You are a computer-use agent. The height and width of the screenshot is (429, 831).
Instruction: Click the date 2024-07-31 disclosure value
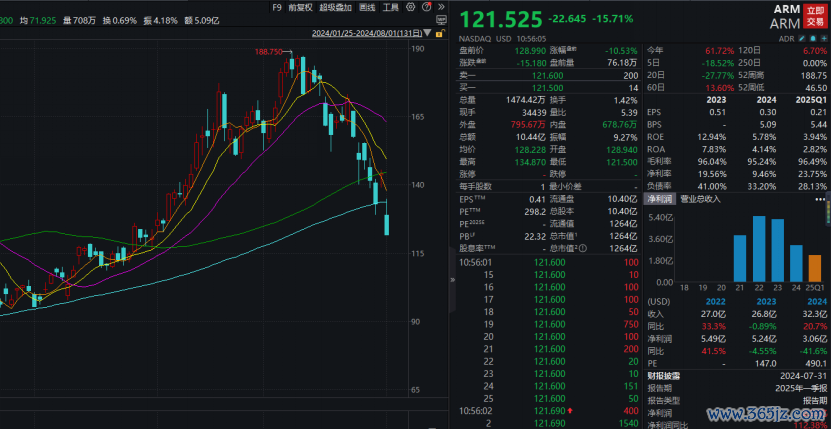(806, 376)
